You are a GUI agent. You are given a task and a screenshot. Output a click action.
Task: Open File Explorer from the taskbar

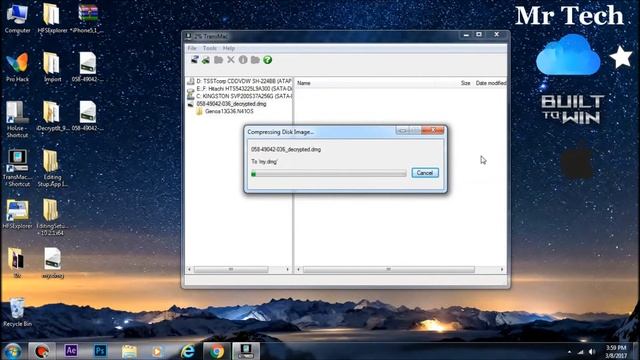(x=129, y=351)
